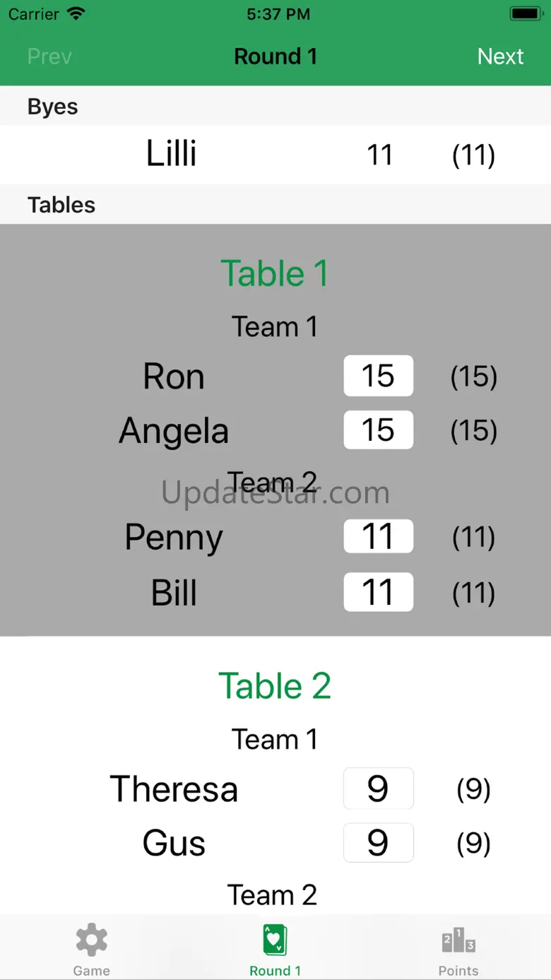Screen dimensions: 551x980
Task: Tap the battery status icon
Action: coord(526,14)
